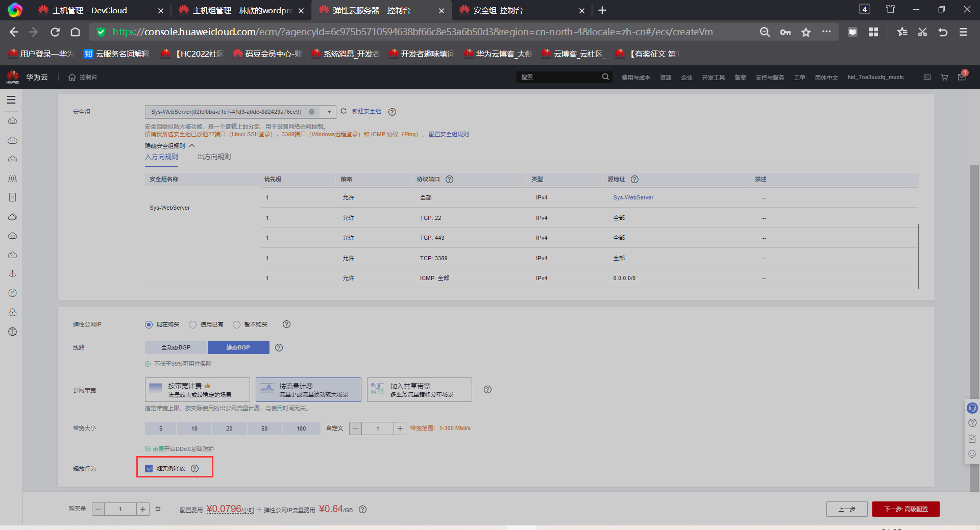This screenshot has width=980, height=530.
Task: Remove the Sys-WebServer tag with its X icon
Action: tap(311, 112)
